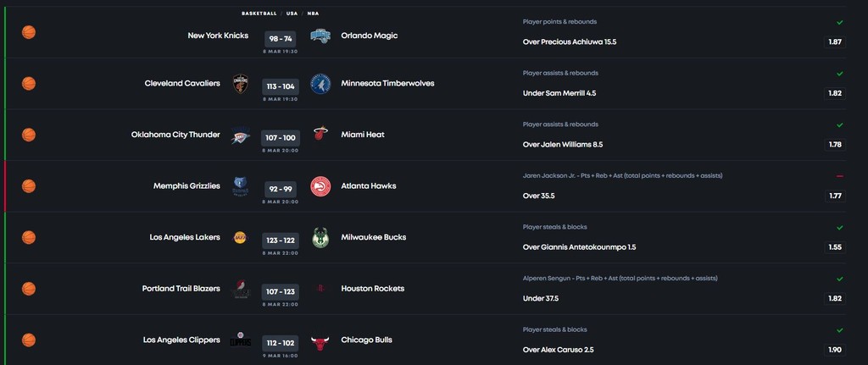
Task: Click the Cleveland Cavaliers team logo
Action: coord(240,84)
